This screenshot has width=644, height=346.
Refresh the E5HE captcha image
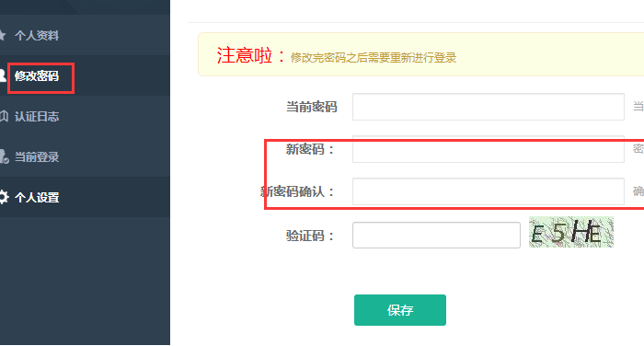coord(571,232)
